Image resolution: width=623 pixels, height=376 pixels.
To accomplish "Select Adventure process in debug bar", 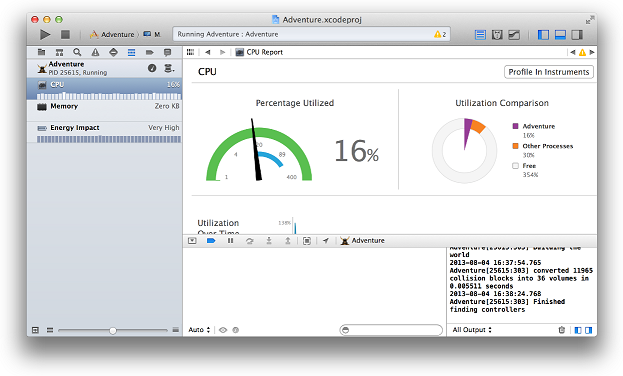I will [x=362, y=241].
